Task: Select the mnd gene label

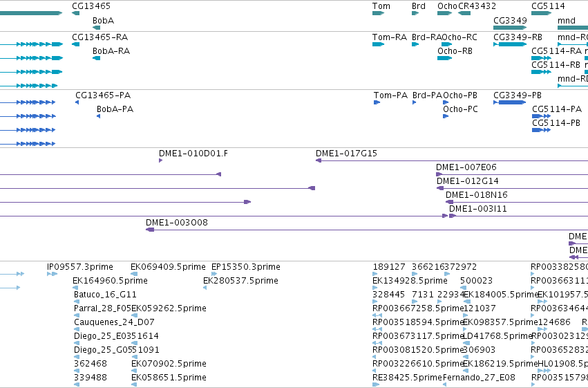Action: tap(567, 21)
